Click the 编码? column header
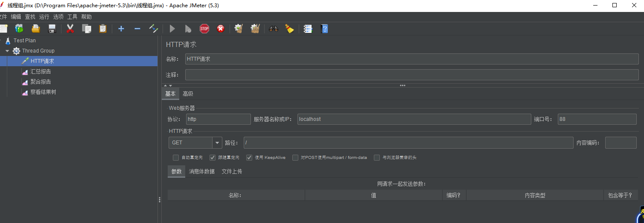This screenshot has height=223, width=644. click(x=454, y=195)
